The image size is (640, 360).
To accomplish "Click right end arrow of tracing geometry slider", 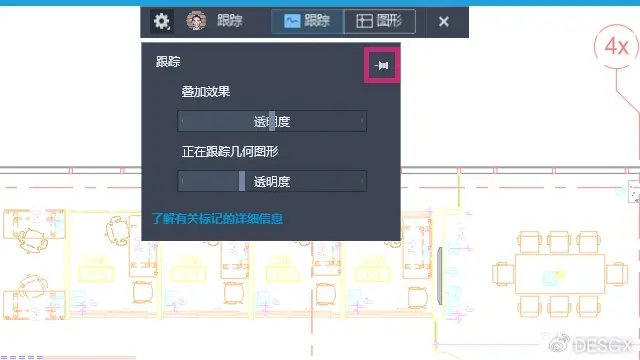I will tap(362, 181).
